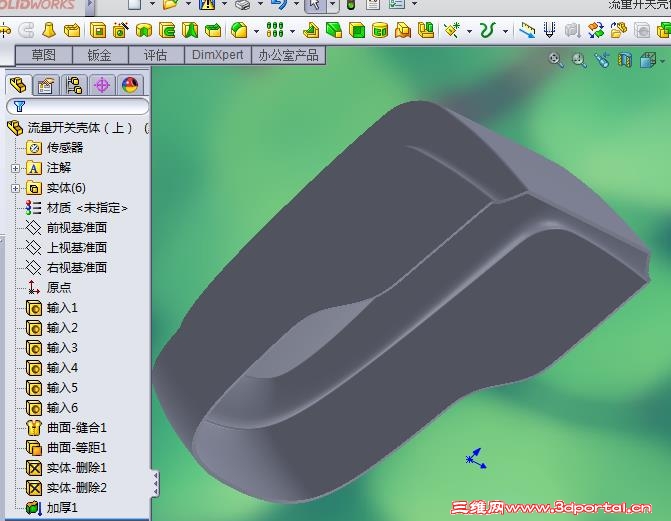The image size is (671, 521).
Task: Click Zoom to Area magnifier
Action: click(x=579, y=60)
